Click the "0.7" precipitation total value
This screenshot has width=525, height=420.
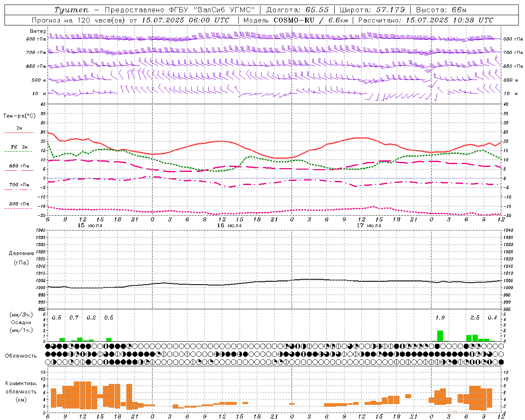pyautogui.click(x=74, y=318)
